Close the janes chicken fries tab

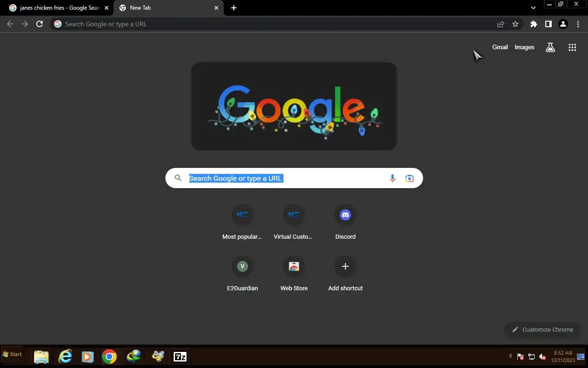[x=107, y=8]
